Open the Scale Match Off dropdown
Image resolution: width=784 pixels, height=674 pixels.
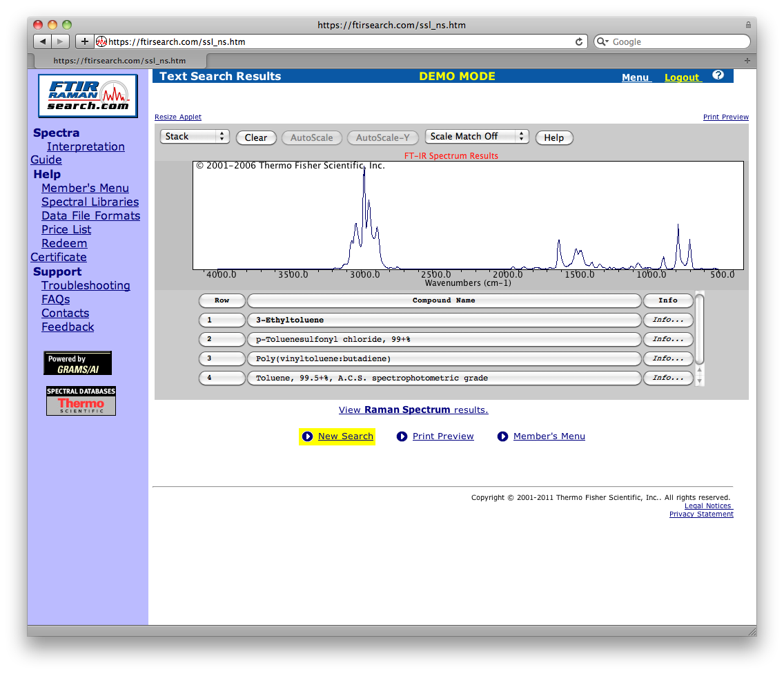pos(476,137)
